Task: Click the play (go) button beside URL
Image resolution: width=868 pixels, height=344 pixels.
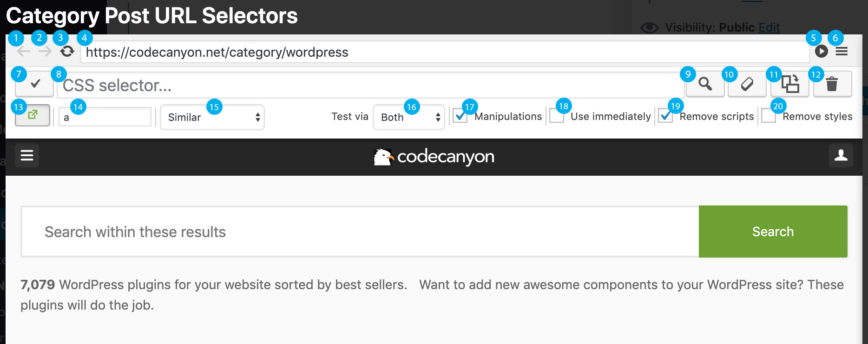Action: pyautogui.click(x=822, y=51)
